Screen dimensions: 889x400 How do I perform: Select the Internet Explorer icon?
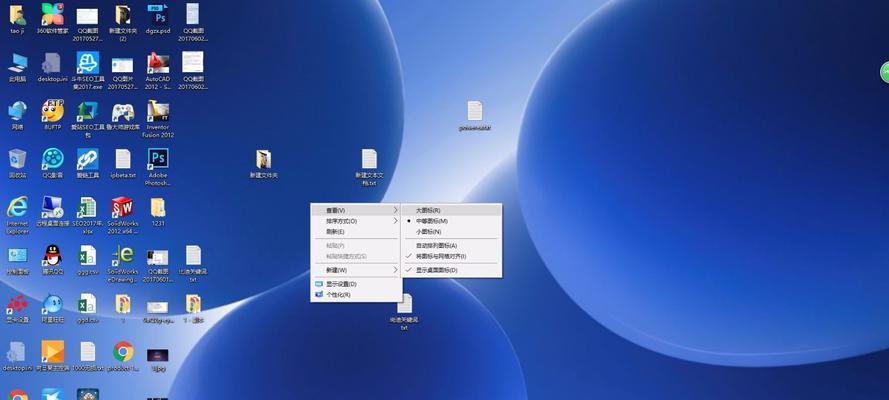[17, 207]
